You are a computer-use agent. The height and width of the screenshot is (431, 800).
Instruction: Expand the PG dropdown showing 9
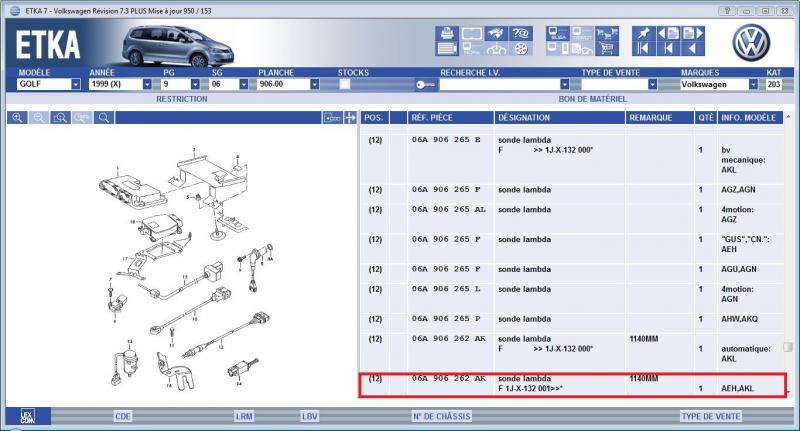coord(195,84)
